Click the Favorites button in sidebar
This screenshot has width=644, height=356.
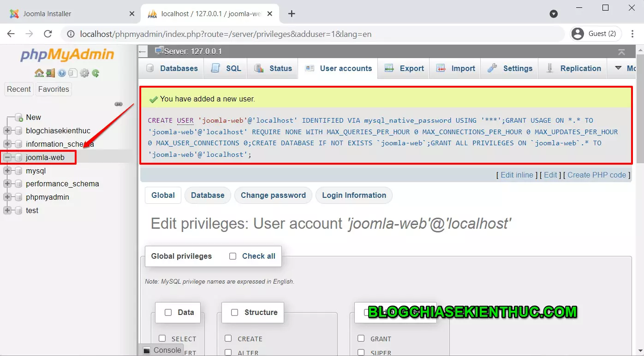coord(54,89)
